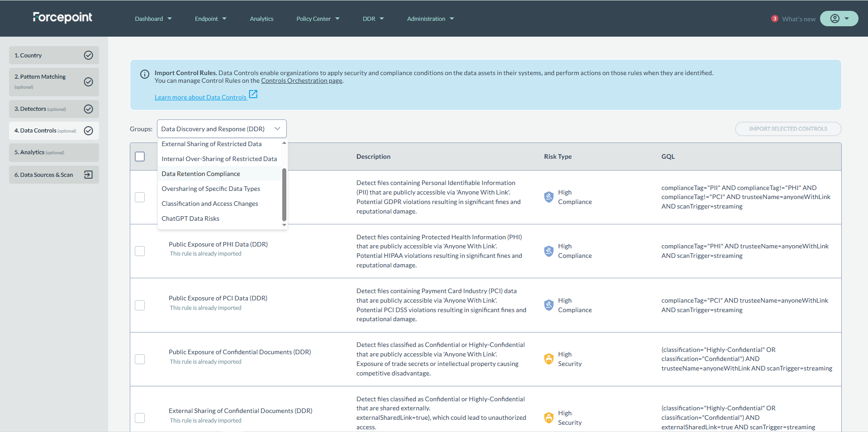This screenshot has height=432, width=868.
Task: Click the GQL column header
Action: point(668,157)
